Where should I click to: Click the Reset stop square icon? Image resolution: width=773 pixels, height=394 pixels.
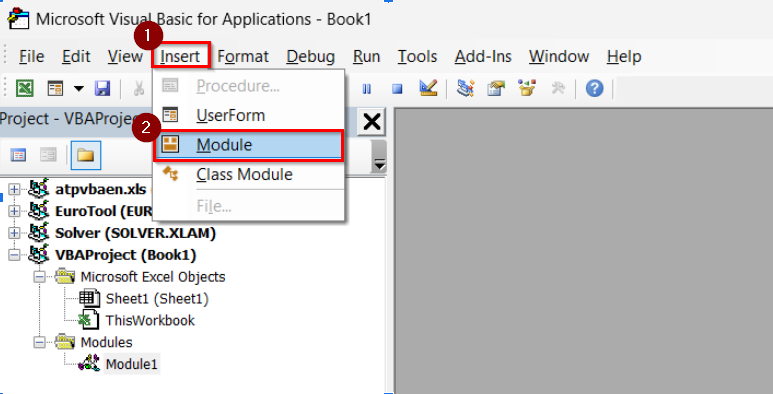(x=397, y=89)
